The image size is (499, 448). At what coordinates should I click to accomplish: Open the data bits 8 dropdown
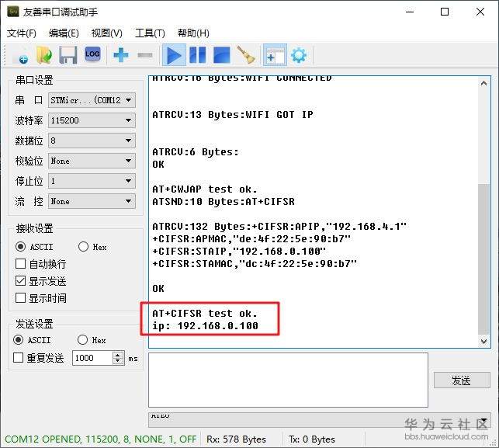(x=92, y=141)
